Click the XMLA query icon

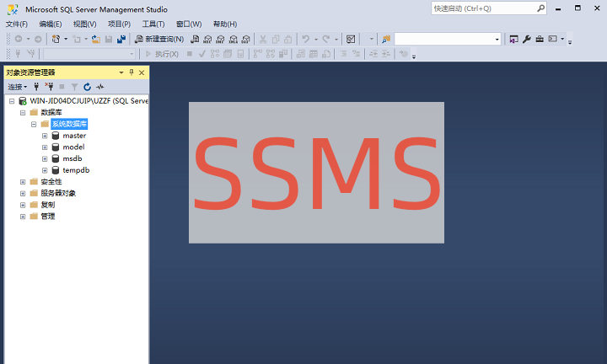coord(233,39)
